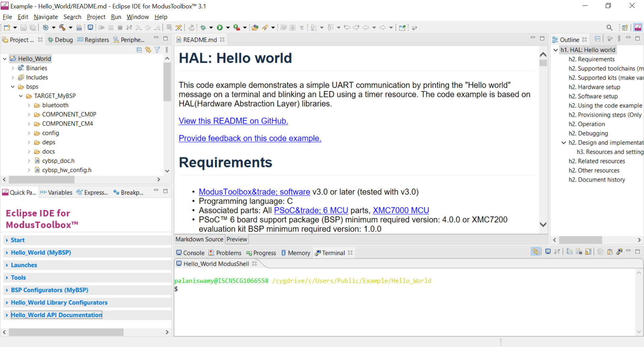
Task: Collapse the TARGET_MyBSP folder
Action: pyautogui.click(x=21, y=96)
